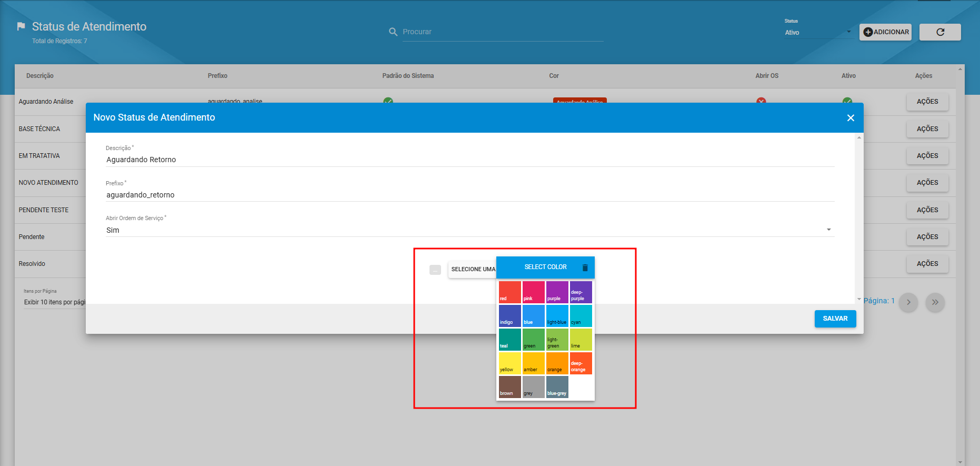Viewport: 980px width, 466px height.
Task: Click the search magnifier icon
Action: (x=393, y=32)
